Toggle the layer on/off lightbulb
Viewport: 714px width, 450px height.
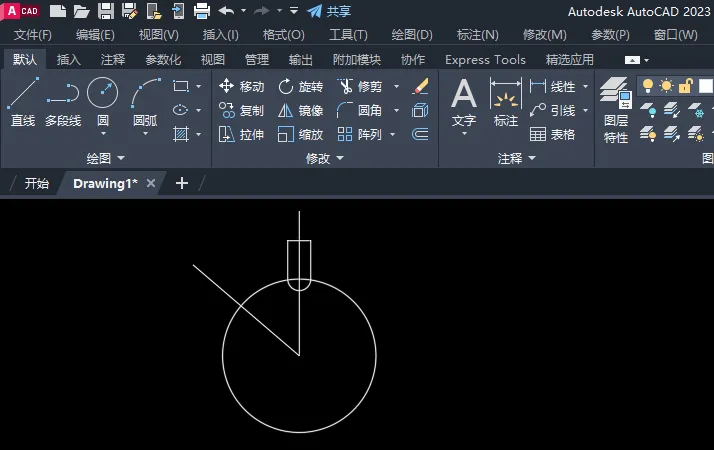(x=648, y=86)
